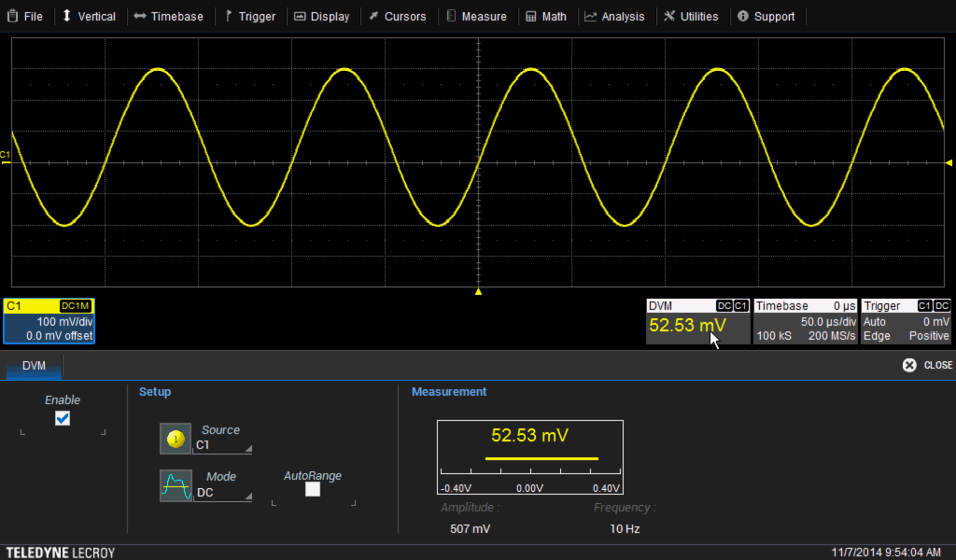The width and height of the screenshot is (956, 560).
Task: Switch to the DVM tab
Action: click(x=33, y=366)
